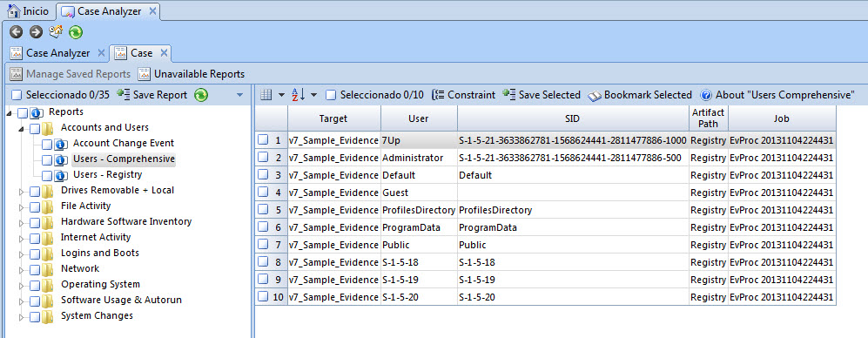Open left panel toolbar dropdown arrow

[x=239, y=95]
